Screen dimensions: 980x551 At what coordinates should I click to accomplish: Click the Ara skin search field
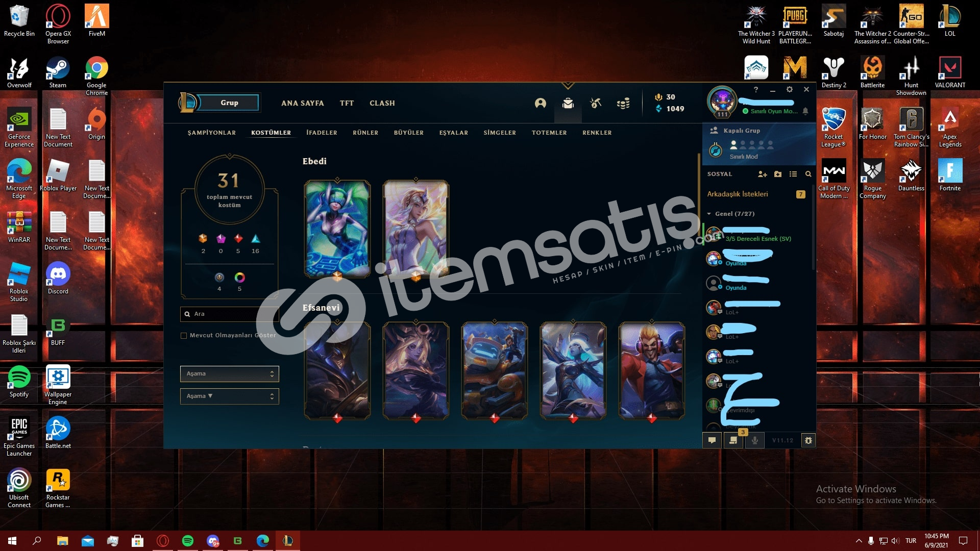click(x=229, y=314)
